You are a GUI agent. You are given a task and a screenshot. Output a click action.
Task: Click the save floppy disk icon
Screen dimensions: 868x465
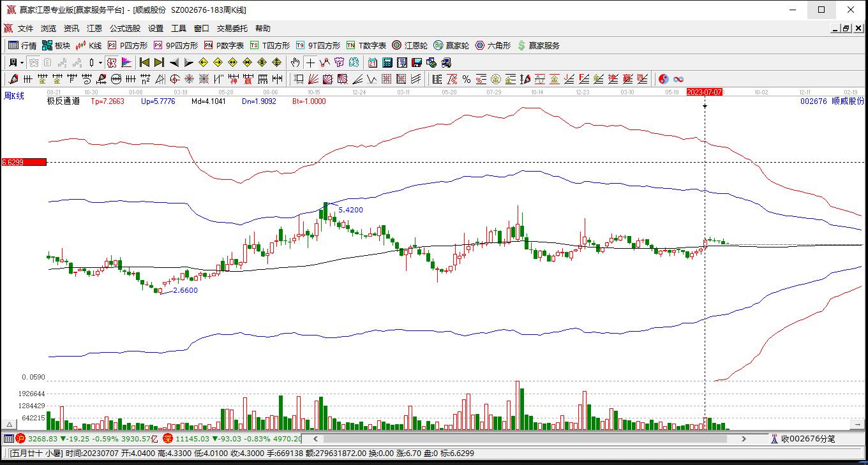point(417,63)
